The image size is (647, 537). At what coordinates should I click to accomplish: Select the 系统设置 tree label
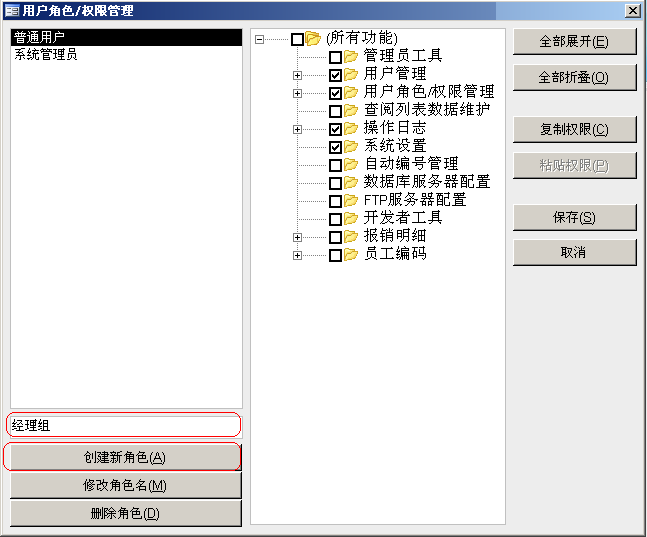pyautogui.click(x=395, y=146)
